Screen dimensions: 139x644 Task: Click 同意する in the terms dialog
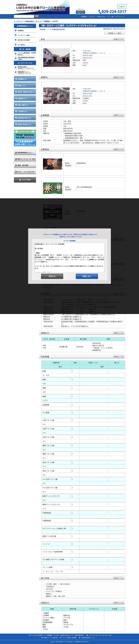(x=52, y=276)
